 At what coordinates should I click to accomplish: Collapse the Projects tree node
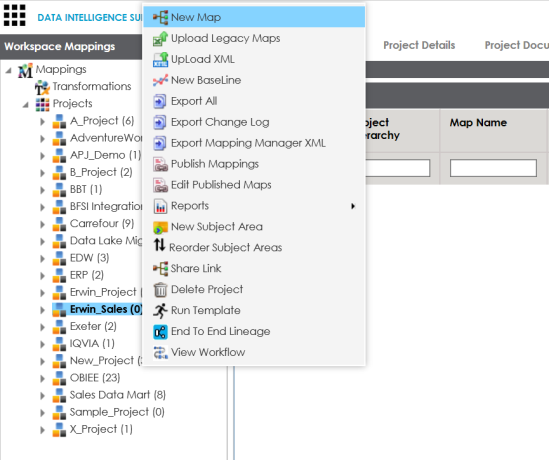coord(26,105)
